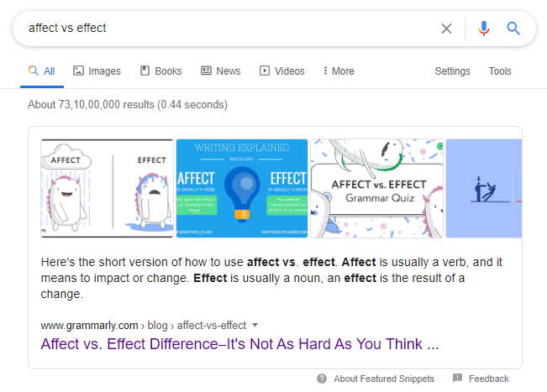Open the Settings menu
Image resolution: width=547 pixels, height=392 pixels.
coord(452,71)
